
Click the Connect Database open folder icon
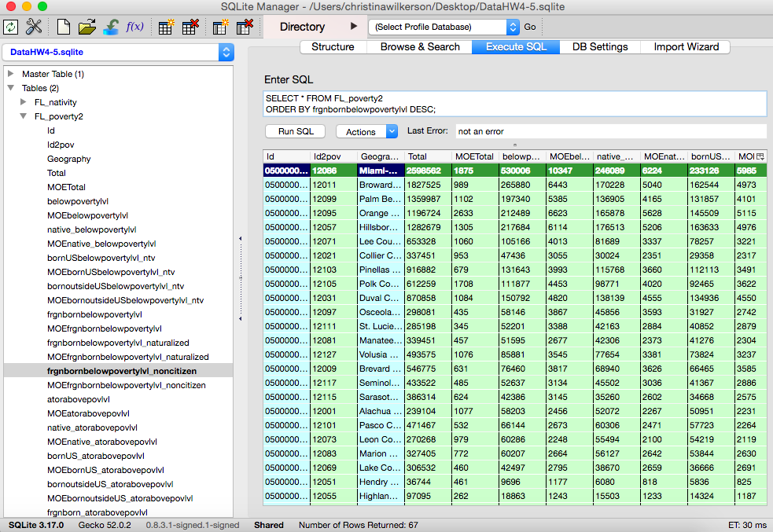click(x=87, y=27)
